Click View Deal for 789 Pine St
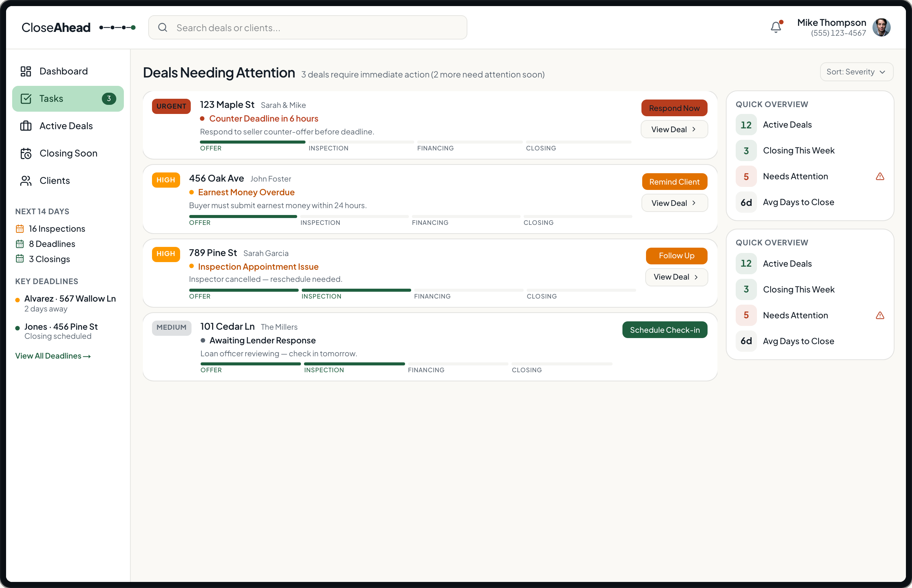Image resolution: width=912 pixels, height=588 pixels. (676, 277)
